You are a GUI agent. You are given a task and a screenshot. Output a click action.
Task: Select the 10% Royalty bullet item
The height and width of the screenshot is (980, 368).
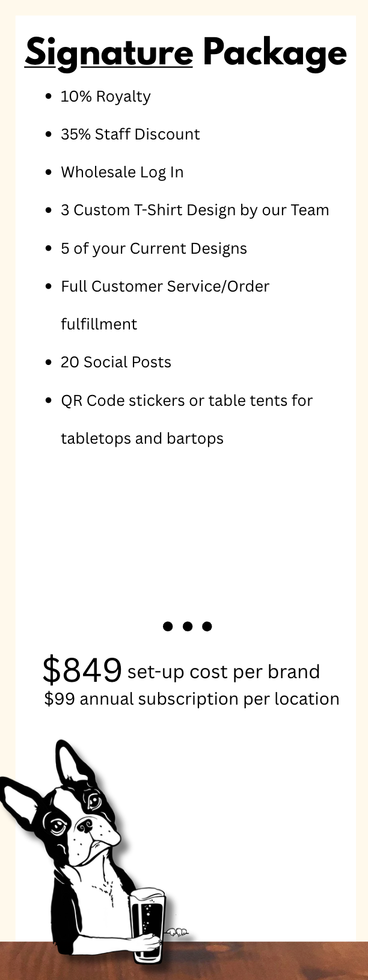pos(105,97)
